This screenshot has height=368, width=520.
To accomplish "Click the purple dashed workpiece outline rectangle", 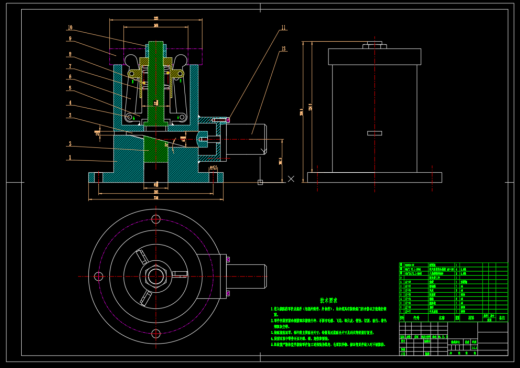I will [156, 56].
